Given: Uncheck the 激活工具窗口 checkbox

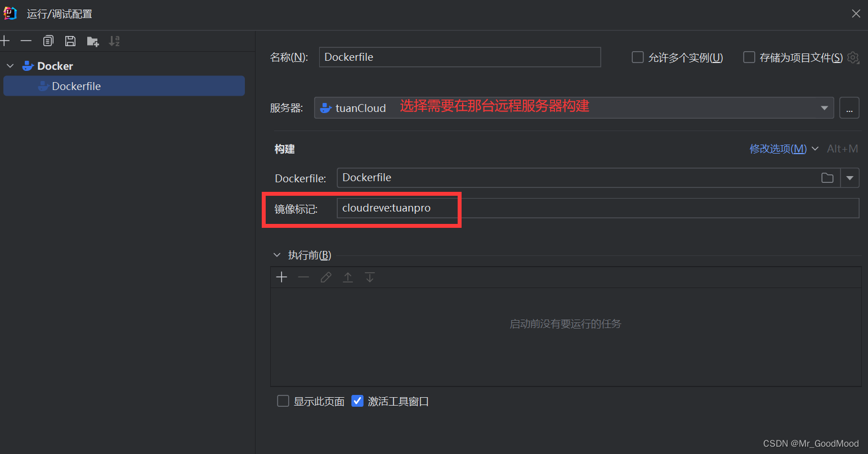Looking at the screenshot, I should pyautogui.click(x=357, y=401).
